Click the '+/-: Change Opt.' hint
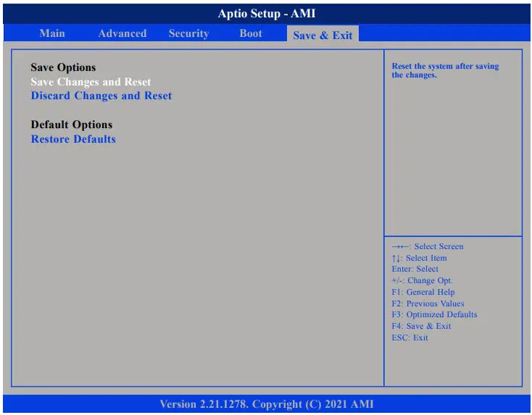532x415 pixels. tap(422, 281)
